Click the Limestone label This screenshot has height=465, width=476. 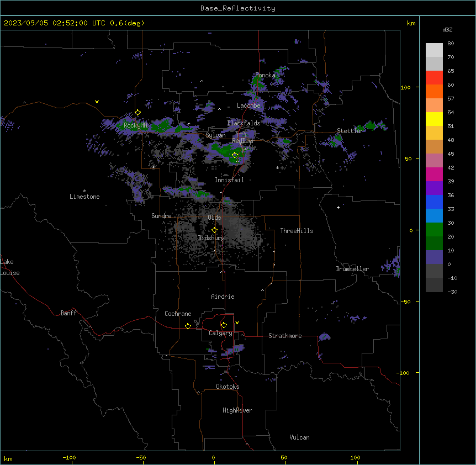(84, 197)
